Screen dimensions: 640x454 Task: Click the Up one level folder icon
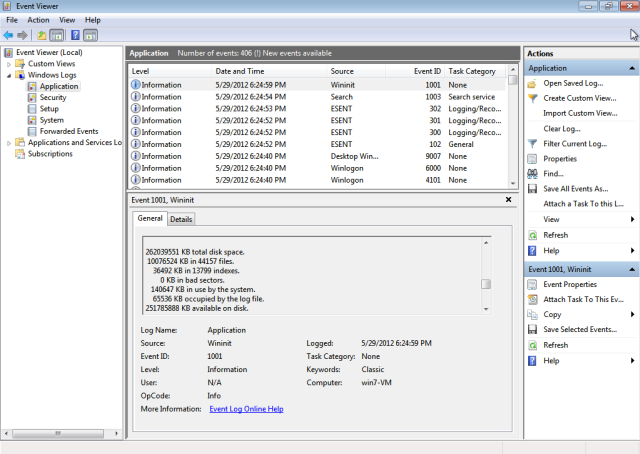coord(42,36)
